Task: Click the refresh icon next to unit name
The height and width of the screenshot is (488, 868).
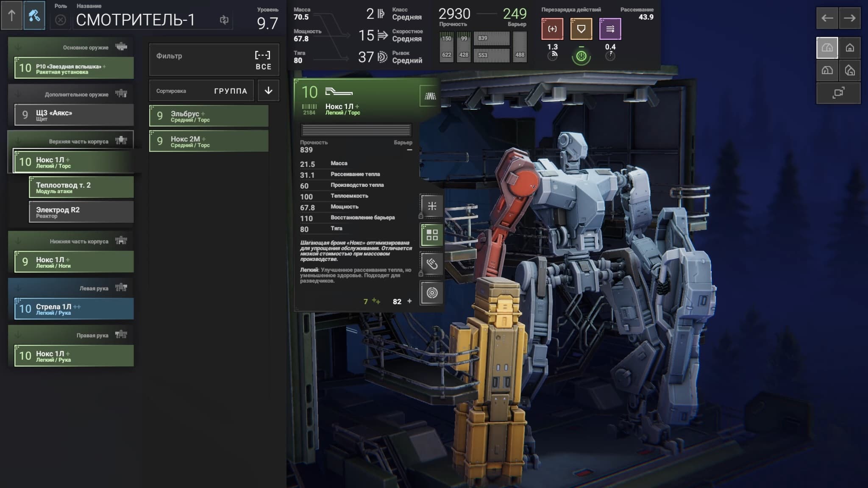Action: pyautogui.click(x=224, y=19)
